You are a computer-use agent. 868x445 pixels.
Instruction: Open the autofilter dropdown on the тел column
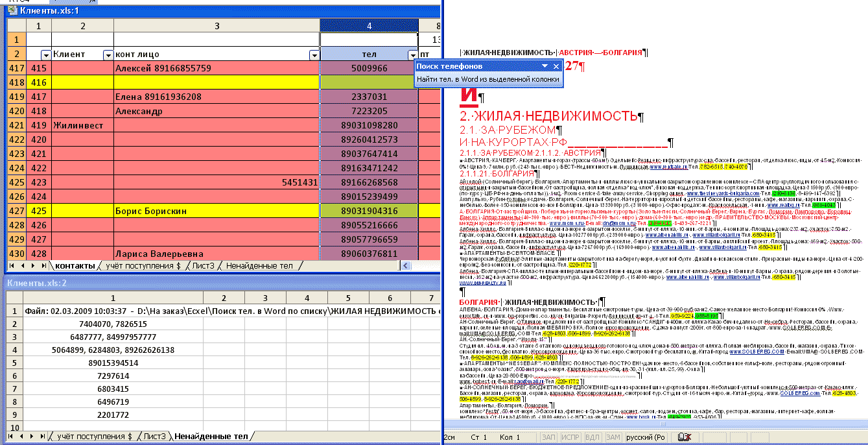[x=412, y=54]
